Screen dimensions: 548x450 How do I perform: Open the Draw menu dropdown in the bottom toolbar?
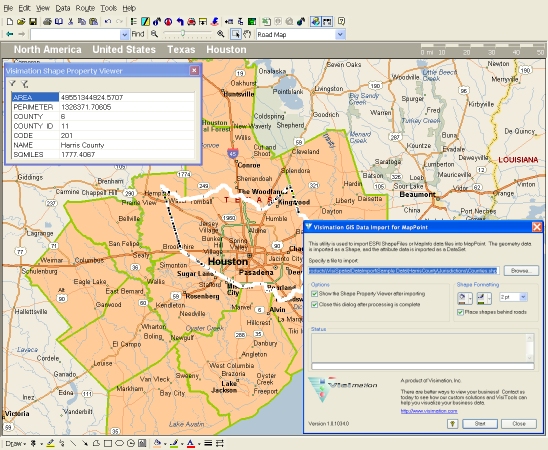[x=16, y=443]
